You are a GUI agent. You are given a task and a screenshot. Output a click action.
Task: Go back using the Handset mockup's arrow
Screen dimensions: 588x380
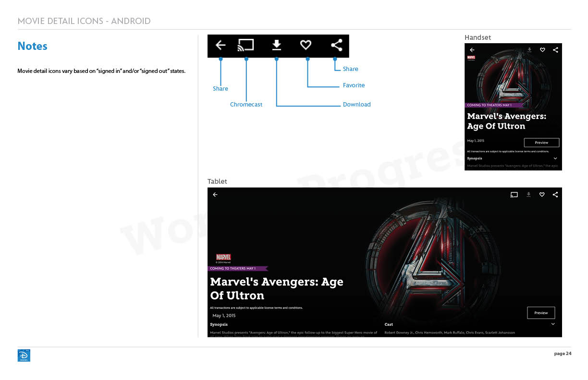coord(472,50)
